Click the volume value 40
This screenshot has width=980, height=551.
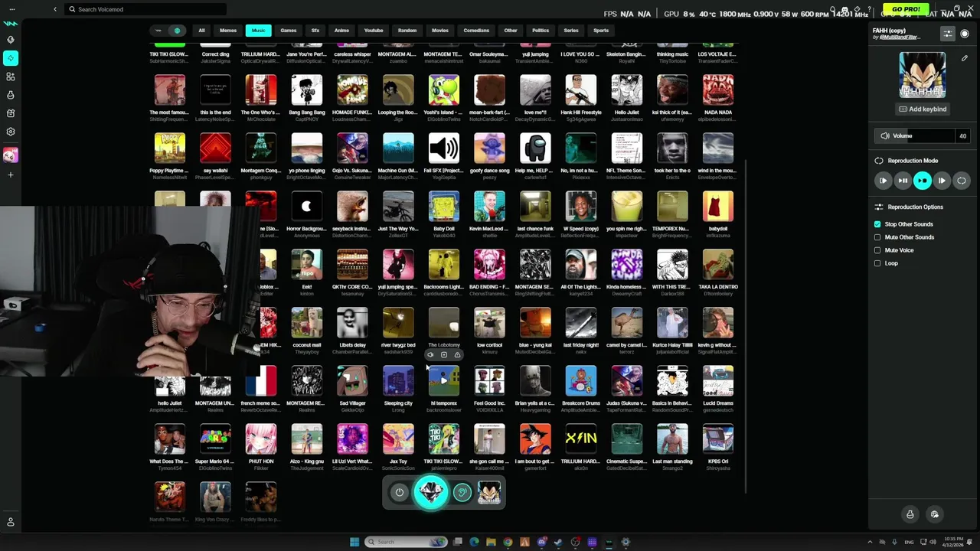click(x=962, y=136)
